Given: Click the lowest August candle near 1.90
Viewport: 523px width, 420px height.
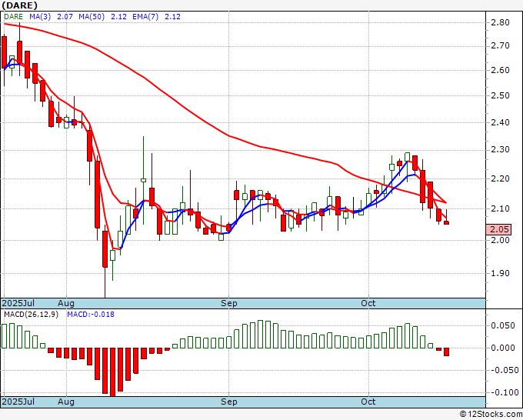Looking at the screenshot, I should (x=105, y=249).
